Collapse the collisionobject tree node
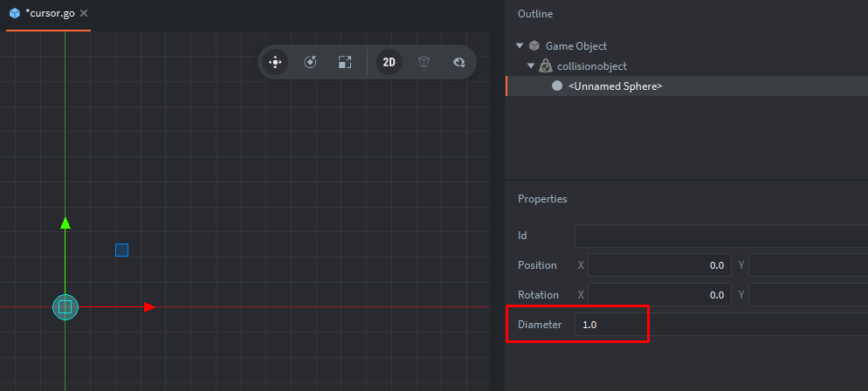Viewport: 868px width, 391px height. [531, 65]
